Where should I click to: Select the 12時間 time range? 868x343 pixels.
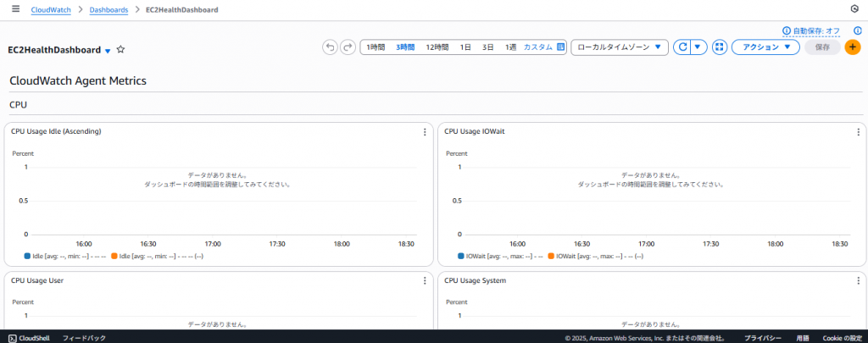pyautogui.click(x=437, y=47)
